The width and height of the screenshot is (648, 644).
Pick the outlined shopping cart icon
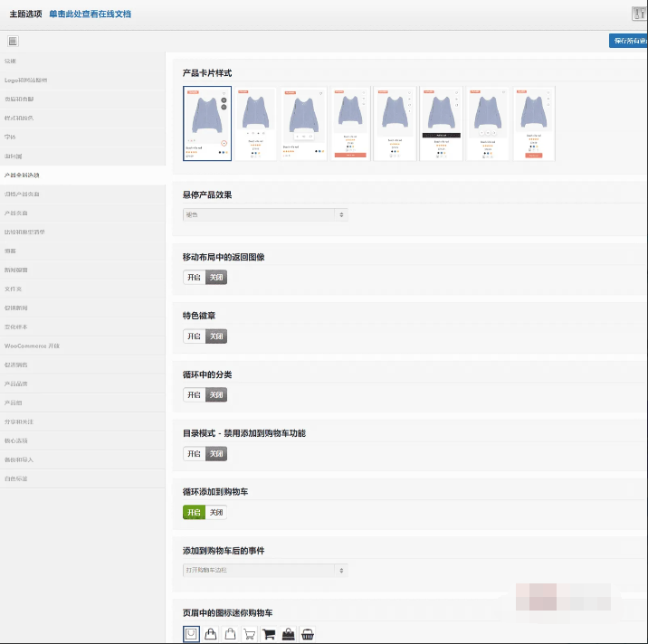[250, 634]
